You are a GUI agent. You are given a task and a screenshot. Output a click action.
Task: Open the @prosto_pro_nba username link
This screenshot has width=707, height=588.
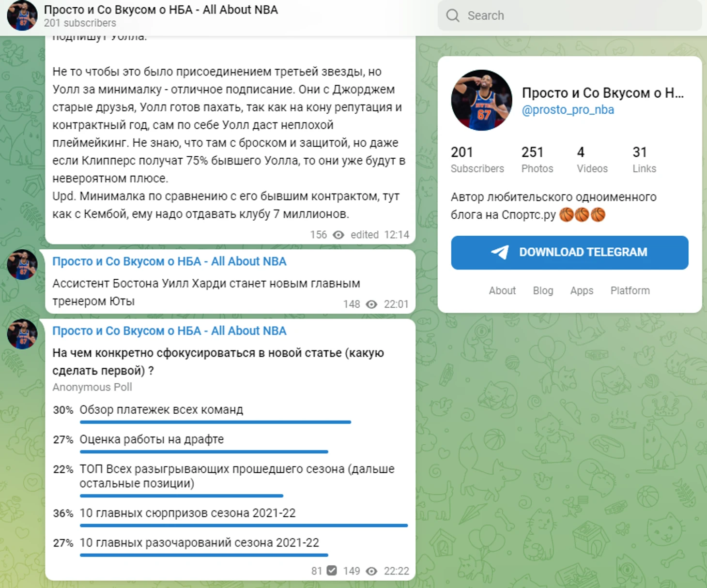click(x=568, y=110)
